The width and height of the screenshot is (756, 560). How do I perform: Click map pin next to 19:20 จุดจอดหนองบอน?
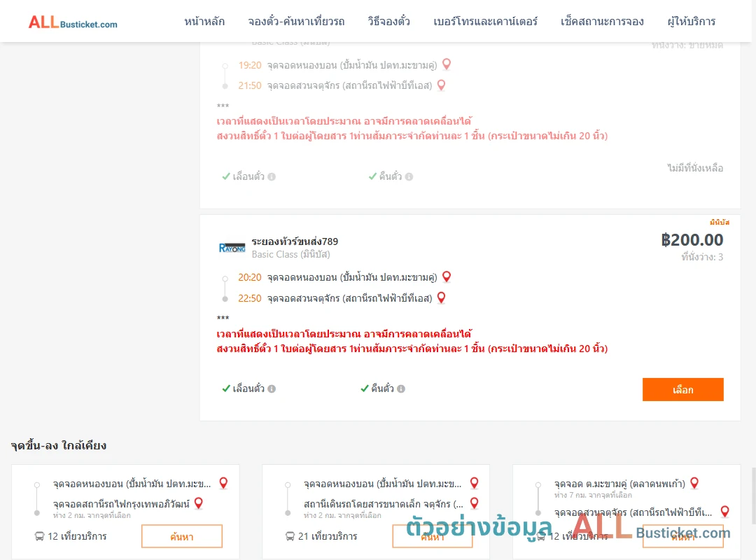point(447,64)
